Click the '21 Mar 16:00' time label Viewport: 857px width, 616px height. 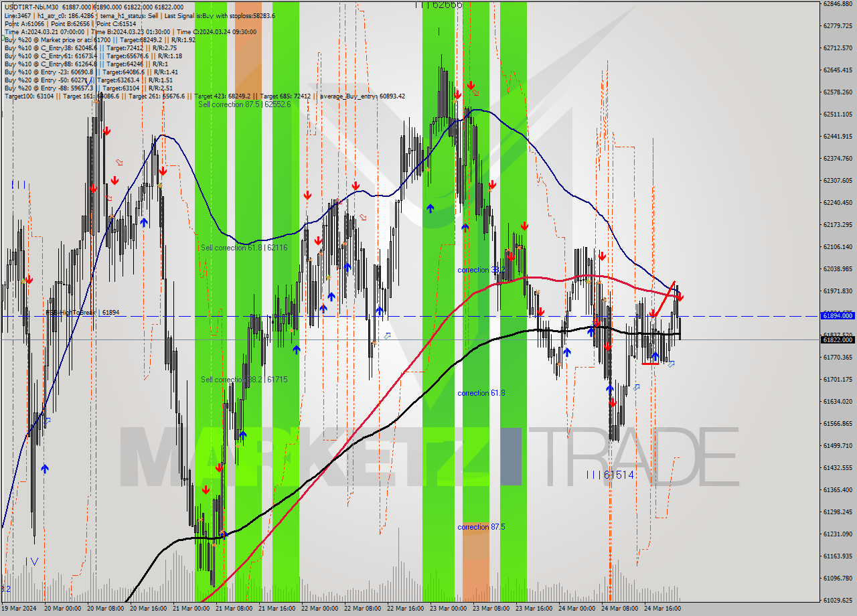click(x=277, y=609)
